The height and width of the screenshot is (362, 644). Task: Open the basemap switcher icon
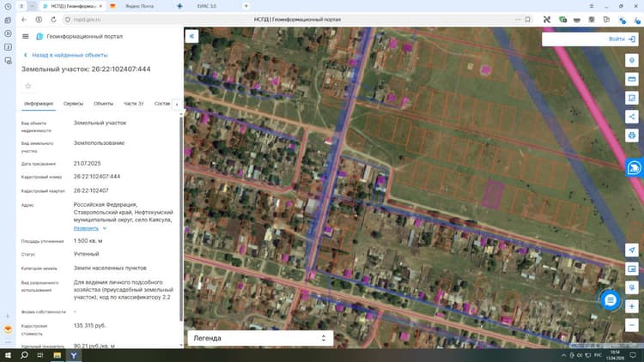[632, 268]
